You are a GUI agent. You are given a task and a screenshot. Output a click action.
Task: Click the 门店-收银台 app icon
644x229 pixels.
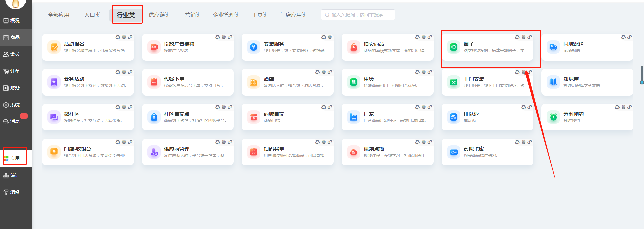[54, 152]
